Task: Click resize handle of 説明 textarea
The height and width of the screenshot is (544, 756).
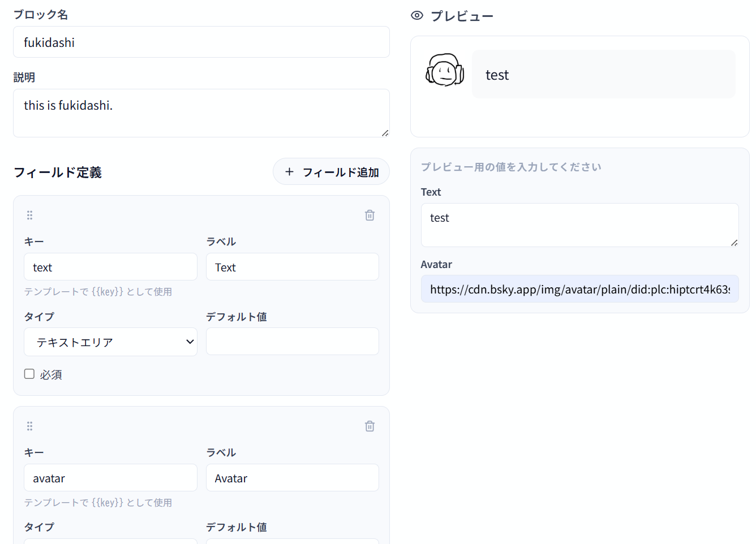Action: click(x=385, y=133)
